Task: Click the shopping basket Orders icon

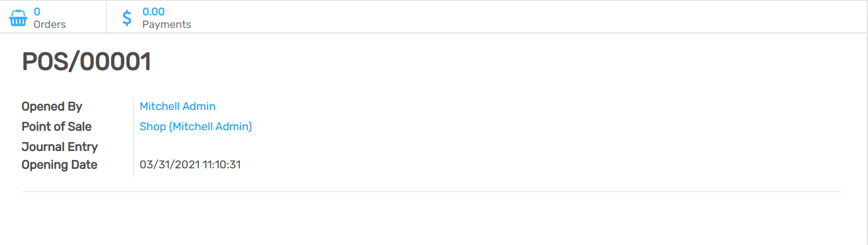Action: point(18,18)
